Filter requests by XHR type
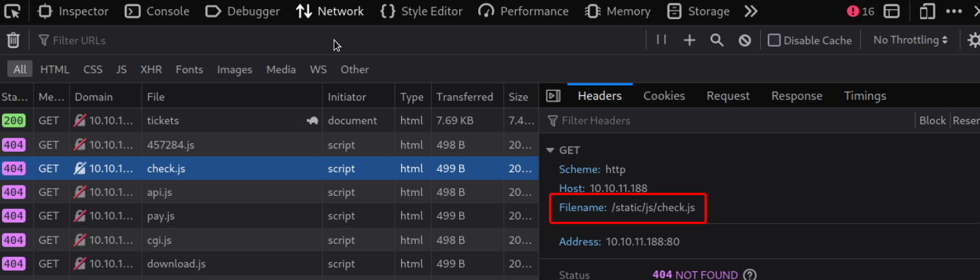980x280 pixels. (151, 70)
